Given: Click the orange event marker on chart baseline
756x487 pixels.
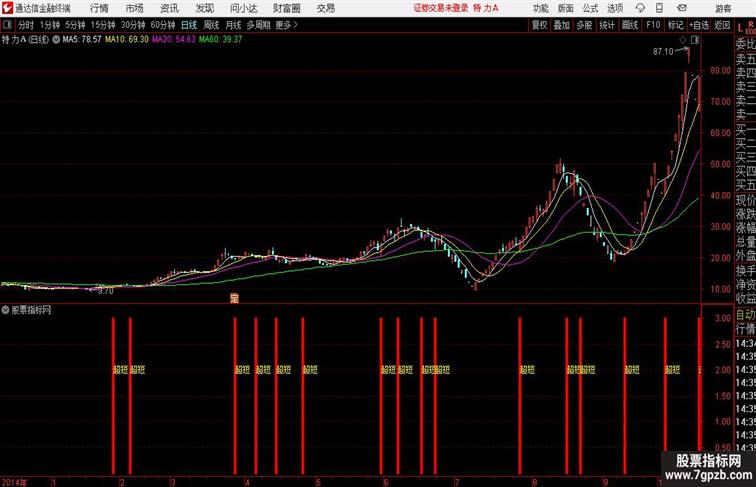Looking at the screenshot, I should [234, 298].
